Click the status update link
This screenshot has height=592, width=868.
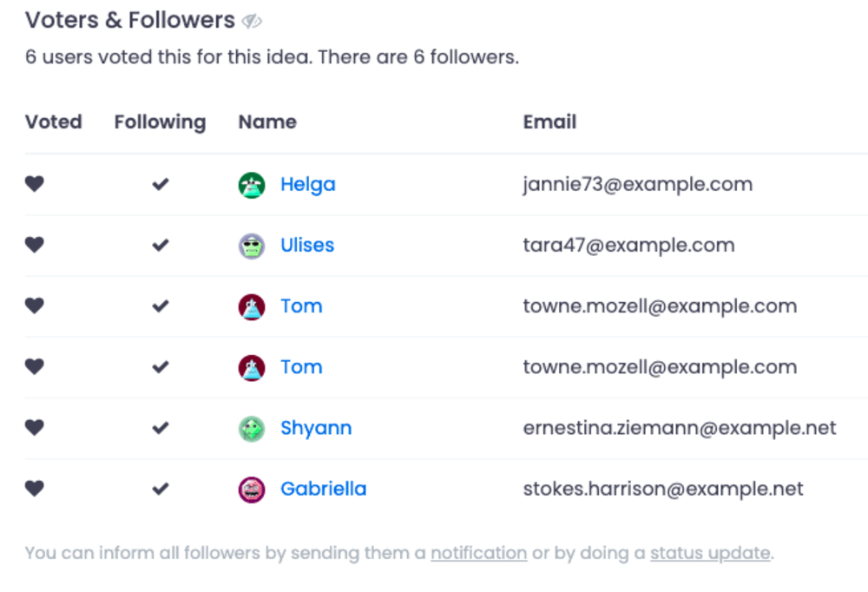[x=709, y=553]
